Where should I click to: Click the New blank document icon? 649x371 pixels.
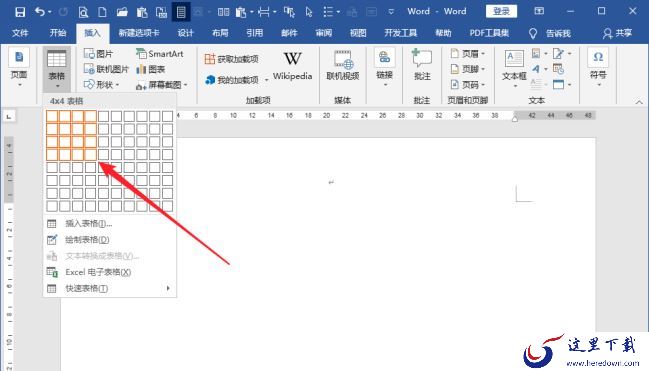tap(102, 12)
